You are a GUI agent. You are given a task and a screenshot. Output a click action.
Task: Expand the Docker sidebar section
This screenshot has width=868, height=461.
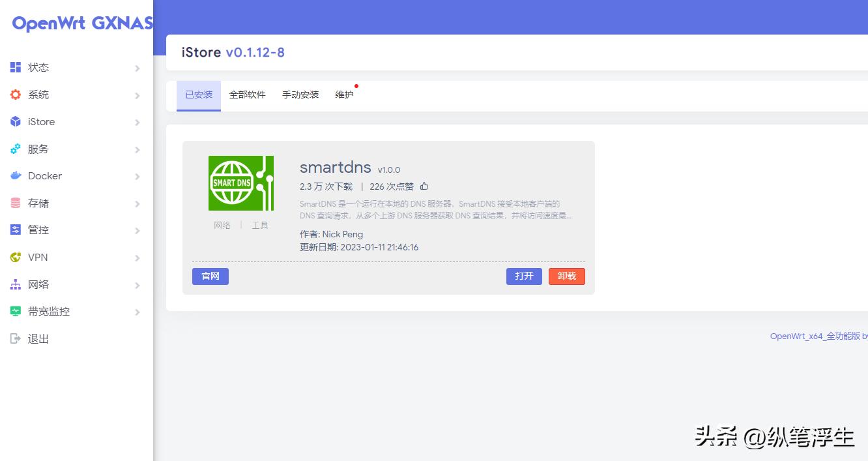(x=137, y=176)
